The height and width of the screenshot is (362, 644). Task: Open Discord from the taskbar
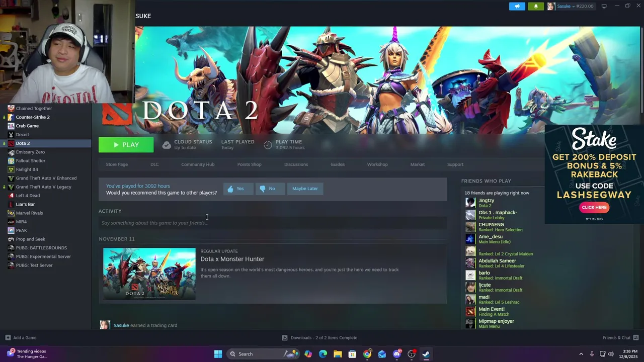pos(397,354)
